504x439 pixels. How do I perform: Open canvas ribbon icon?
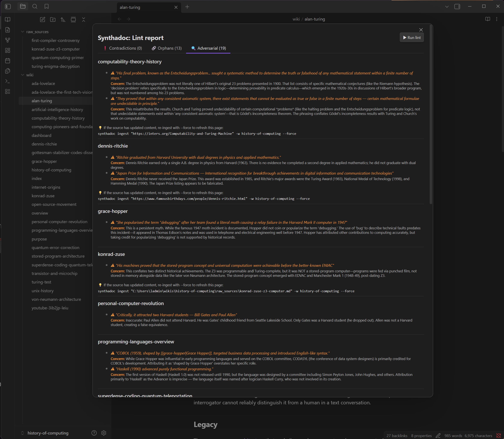(x=7, y=50)
